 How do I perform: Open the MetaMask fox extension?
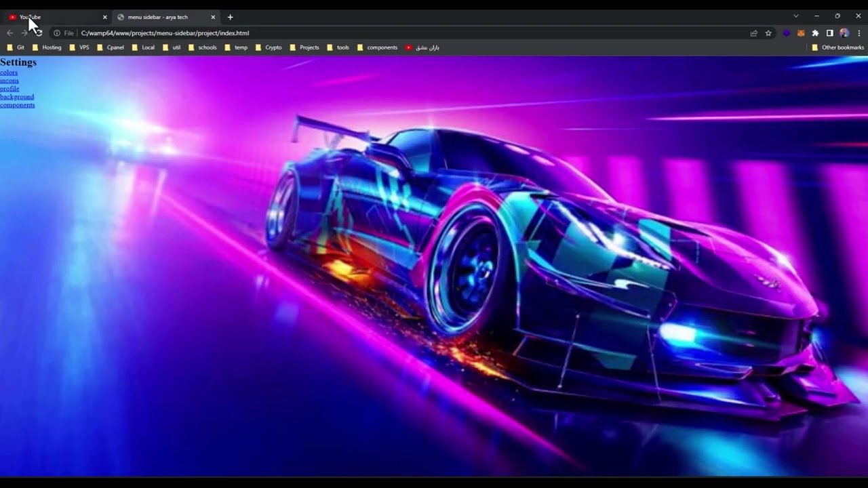coord(801,33)
